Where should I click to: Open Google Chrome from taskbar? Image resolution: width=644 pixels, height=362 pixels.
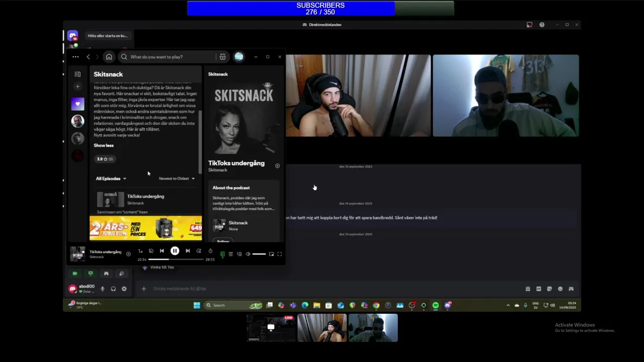click(x=376, y=305)
